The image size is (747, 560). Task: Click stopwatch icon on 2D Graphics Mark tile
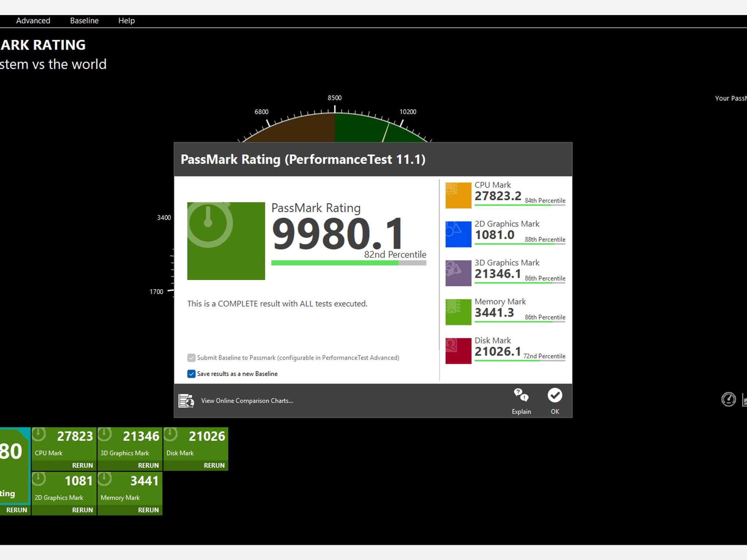[x=39, y=479]
